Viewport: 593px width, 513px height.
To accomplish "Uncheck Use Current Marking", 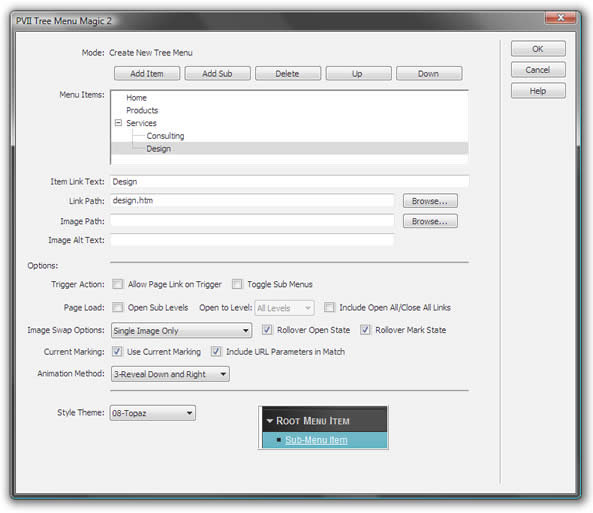I will click(x=117, y=351).
